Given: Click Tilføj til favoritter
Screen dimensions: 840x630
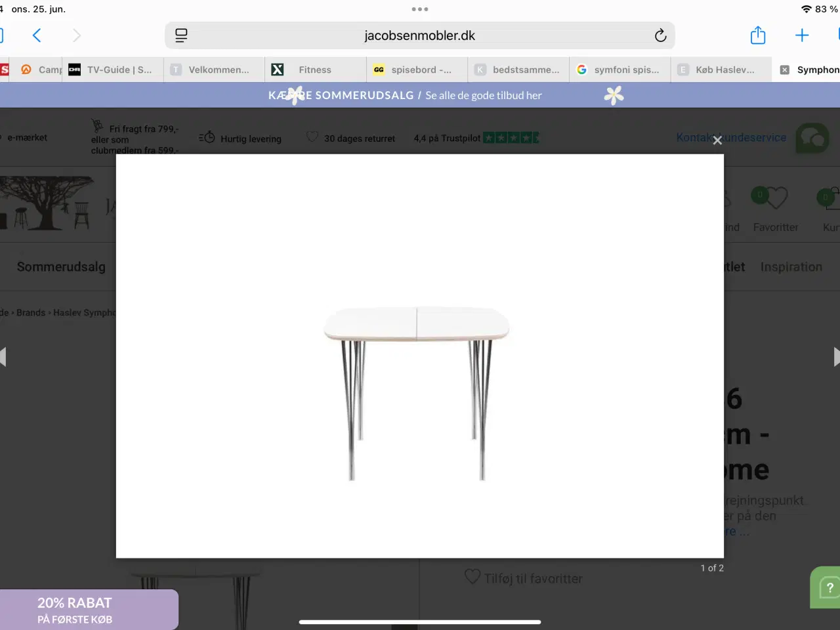Looking at the screenshot, I should coord(524,578).
